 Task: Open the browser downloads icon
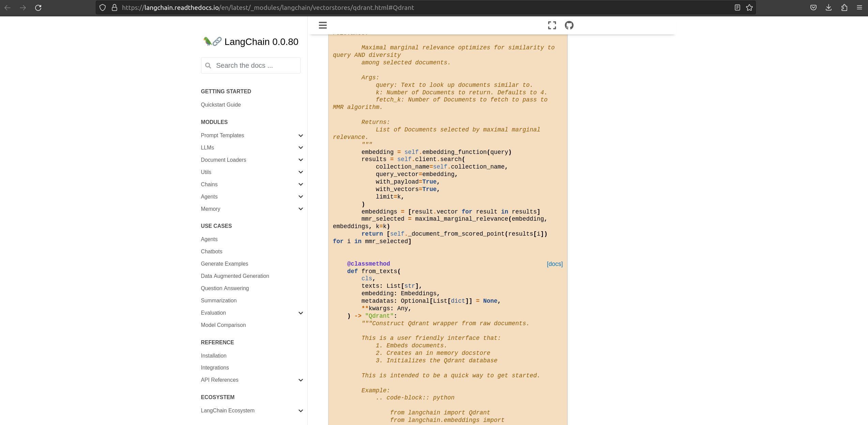click(x=829, y=7)
